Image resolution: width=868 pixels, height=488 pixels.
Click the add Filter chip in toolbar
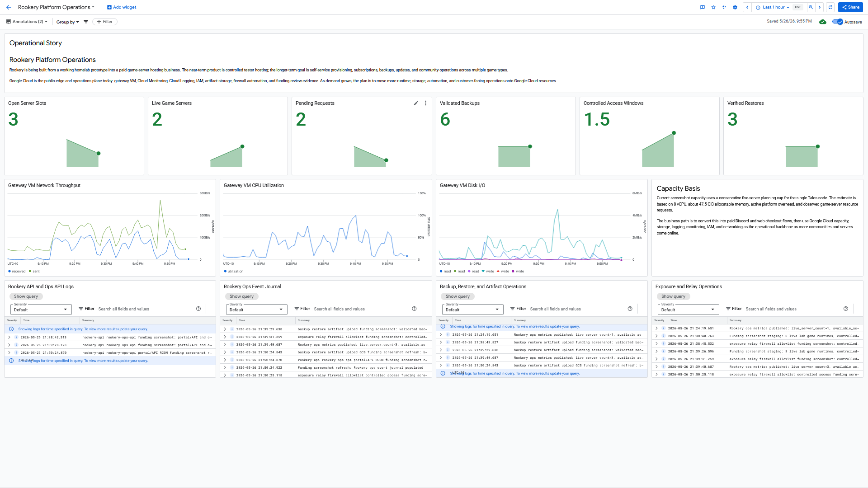(x=105, y=22)
